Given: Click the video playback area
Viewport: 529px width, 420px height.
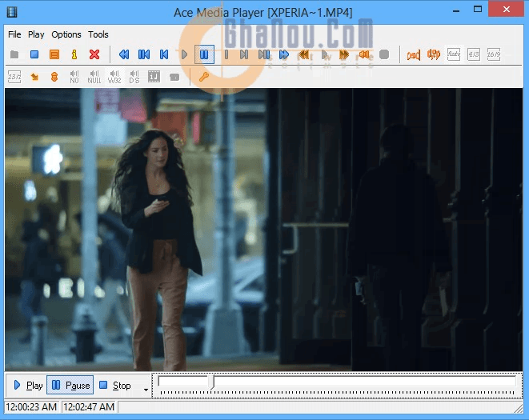Looking at the screenshot, I should [263, 230].
